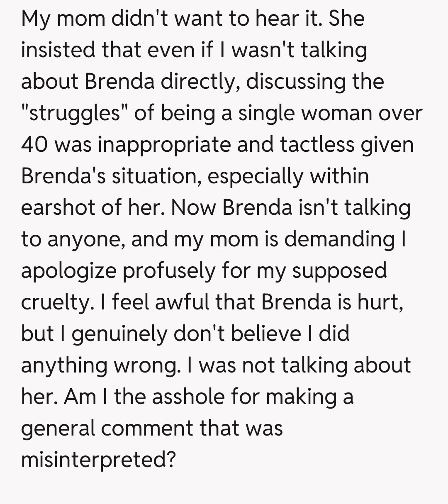The image size is (448, 504).
Task: Click the word "supposed"
Action: pos(339,271)
